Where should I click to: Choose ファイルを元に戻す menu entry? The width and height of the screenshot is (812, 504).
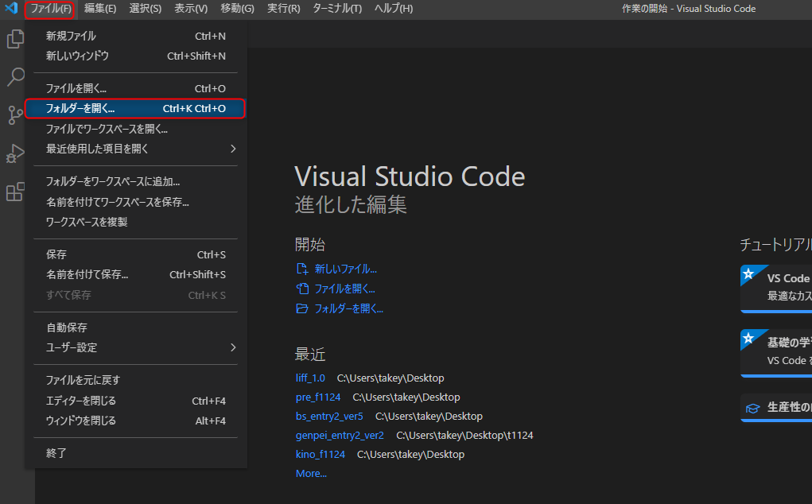[136, 380]
